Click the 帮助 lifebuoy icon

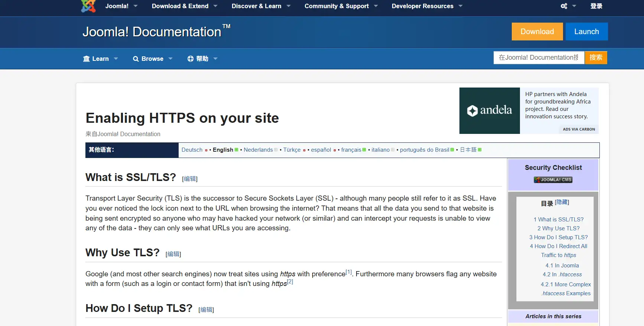pos(191,59)
